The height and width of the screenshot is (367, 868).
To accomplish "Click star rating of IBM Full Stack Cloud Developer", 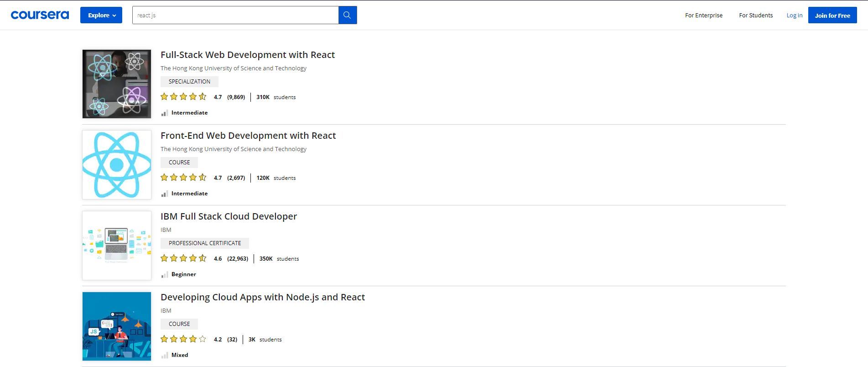I will [183, 258].
